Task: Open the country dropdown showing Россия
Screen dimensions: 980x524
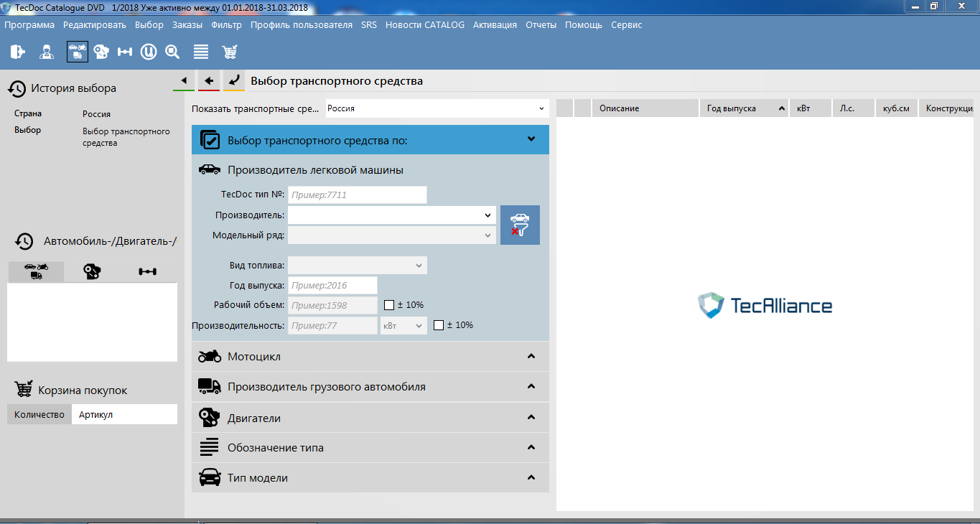Action: tap(437, 108)
